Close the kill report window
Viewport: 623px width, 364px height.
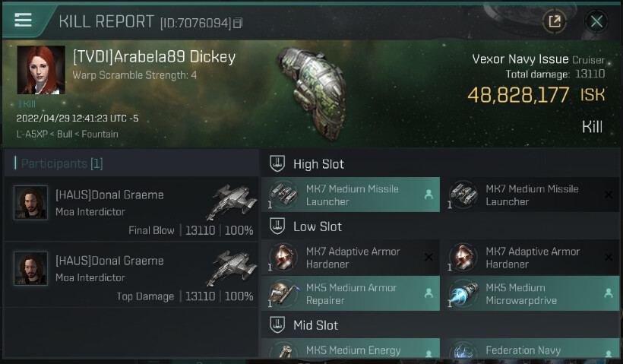tap(596, 21)
